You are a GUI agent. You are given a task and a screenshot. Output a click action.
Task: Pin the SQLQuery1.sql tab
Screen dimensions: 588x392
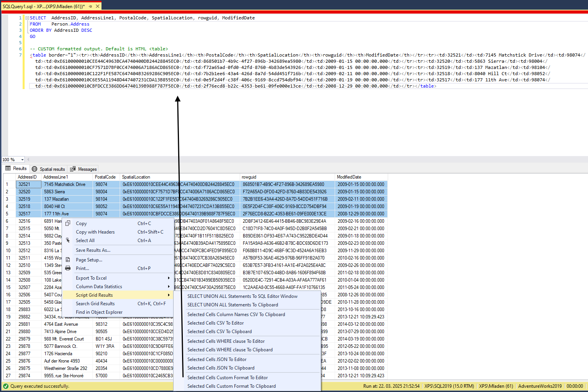point(91,6)
